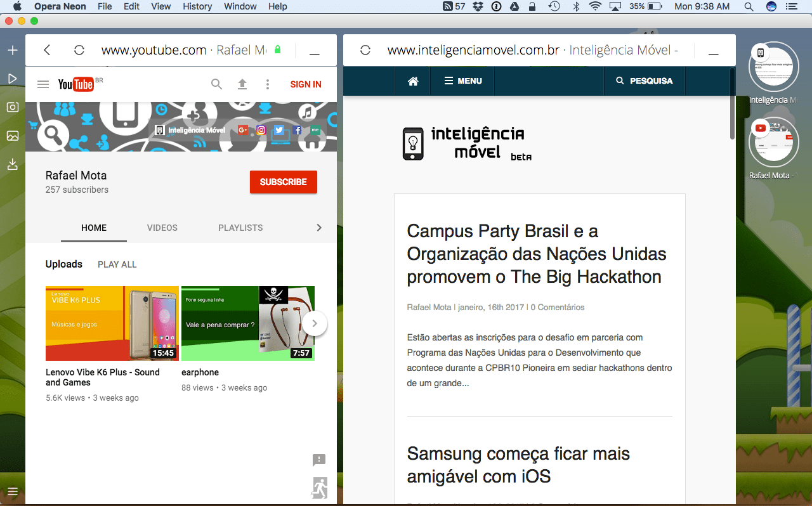Open the earphone video thumbnail

click(248, 323)
